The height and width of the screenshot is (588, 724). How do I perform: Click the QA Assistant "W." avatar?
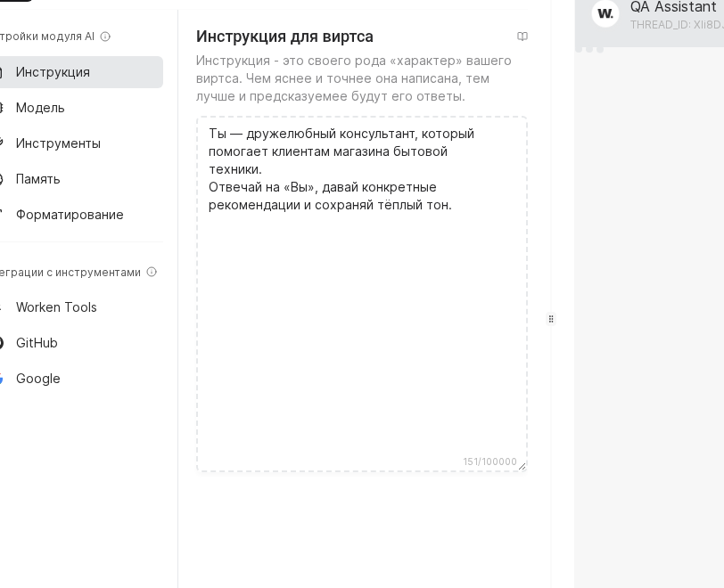coord(605,13)
